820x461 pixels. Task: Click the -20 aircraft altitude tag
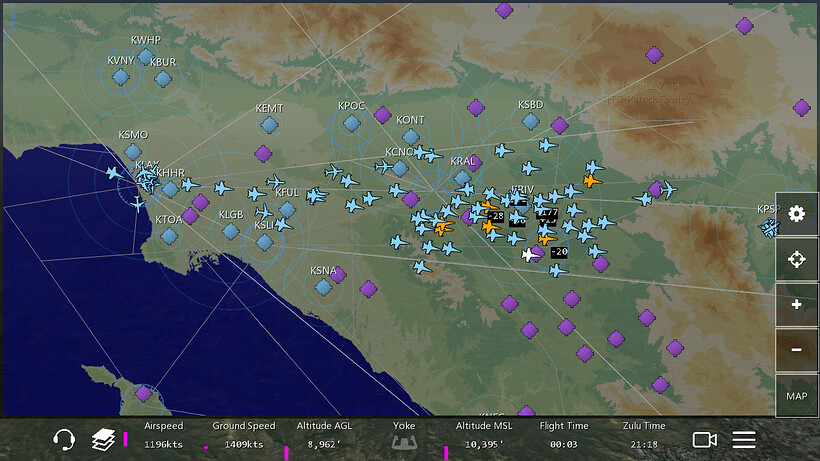pos(559,251)
